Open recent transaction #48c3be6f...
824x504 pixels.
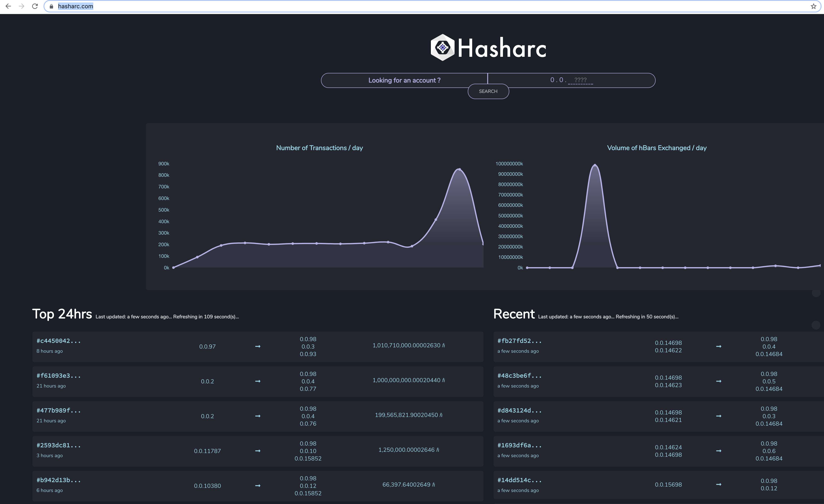coord(519,376)
